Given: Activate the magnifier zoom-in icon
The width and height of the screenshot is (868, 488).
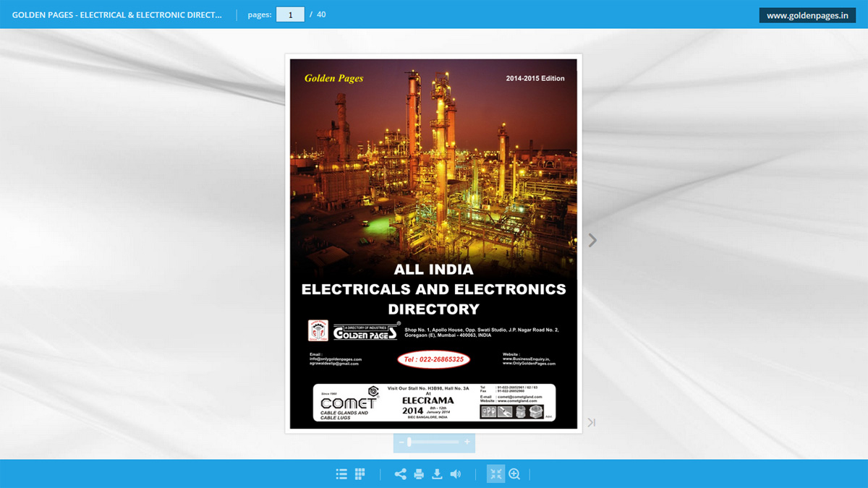Looking at the screenshot, I should pos(514,474).
